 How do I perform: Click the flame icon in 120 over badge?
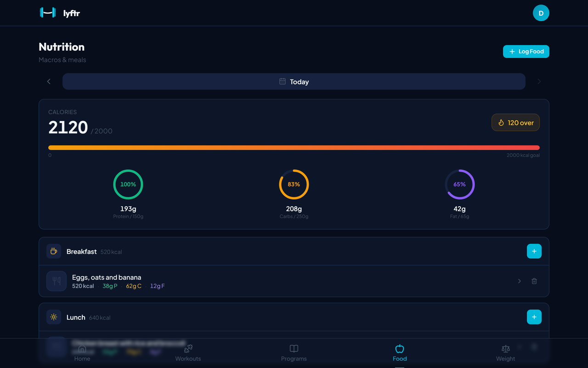coord(501,123)
